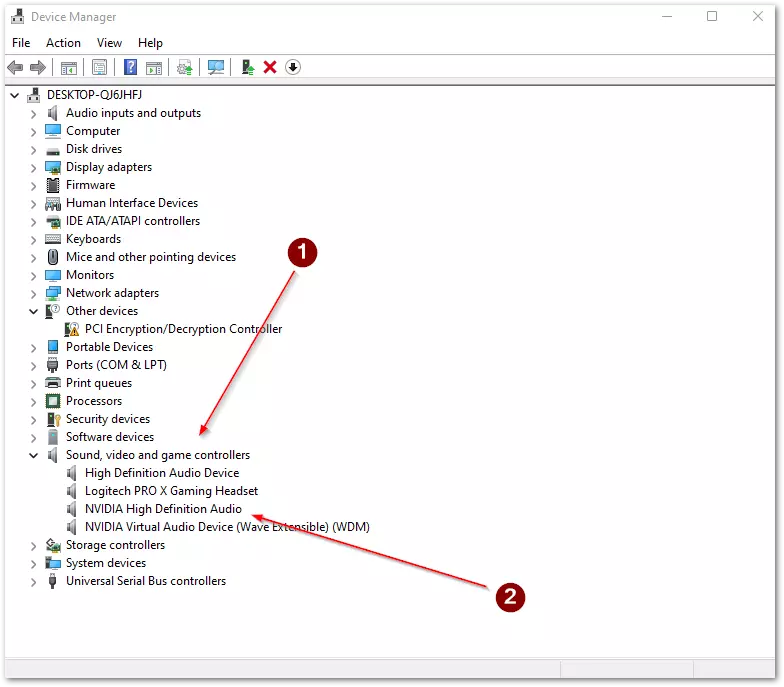Collapse Sound, video and game controllers
Viewport: 784px width, 687px height.
tap(33, 456)
